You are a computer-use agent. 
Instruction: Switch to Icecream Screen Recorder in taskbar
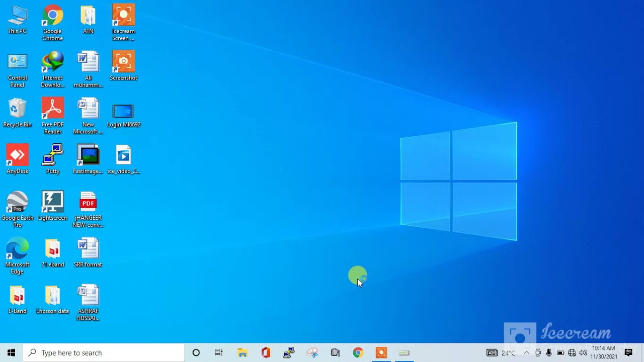tap(381, 353)
